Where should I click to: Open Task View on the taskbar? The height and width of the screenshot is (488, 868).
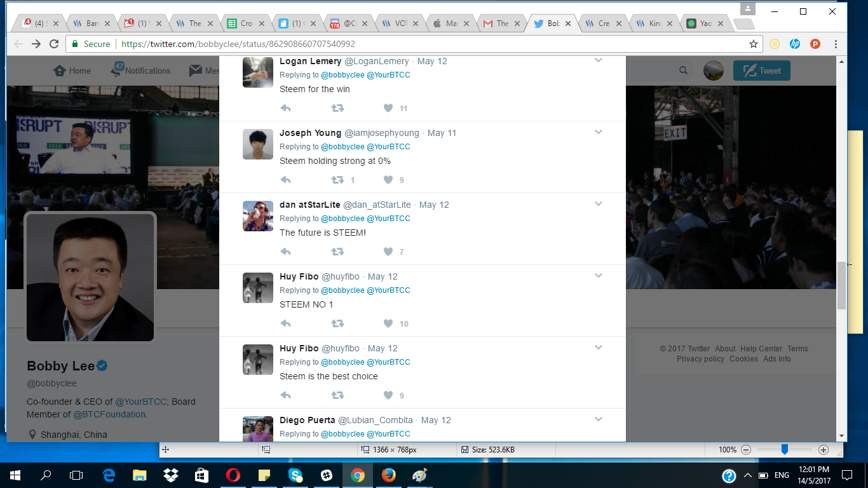[x=76, y=475]
